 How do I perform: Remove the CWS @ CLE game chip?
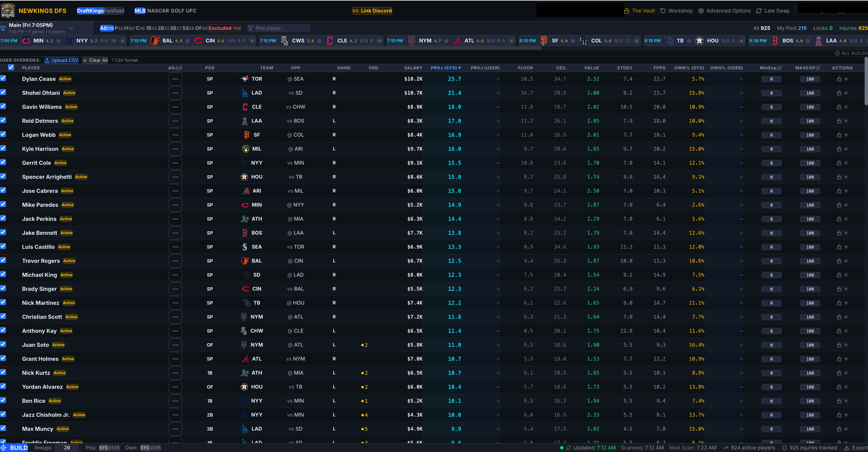(x=379, y=41)
